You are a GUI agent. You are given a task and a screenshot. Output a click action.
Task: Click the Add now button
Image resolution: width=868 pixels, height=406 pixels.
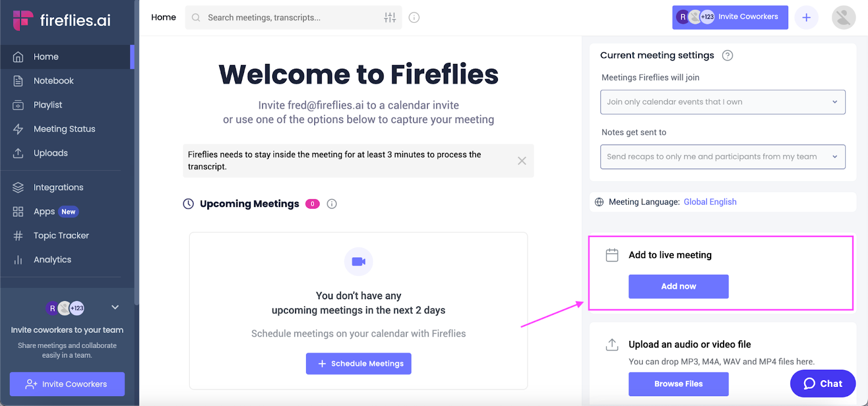click(x=678, y=286)
